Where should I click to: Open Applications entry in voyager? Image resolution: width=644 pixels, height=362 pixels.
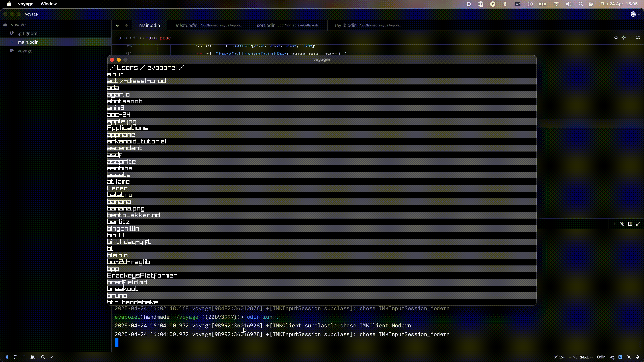tap(322, 128)
